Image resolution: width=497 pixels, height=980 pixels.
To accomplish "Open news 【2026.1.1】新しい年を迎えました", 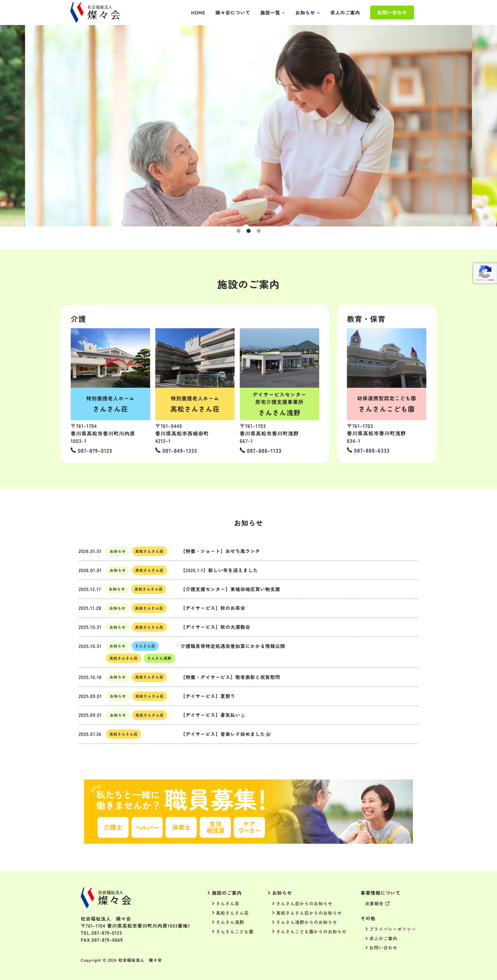I will [x=219, y=570].
